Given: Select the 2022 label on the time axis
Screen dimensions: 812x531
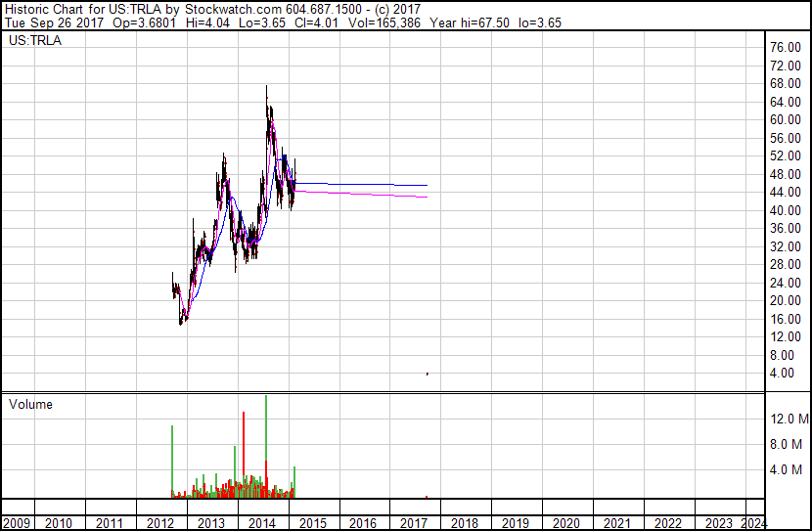Looking at the screenshot, I should [667, 523].
